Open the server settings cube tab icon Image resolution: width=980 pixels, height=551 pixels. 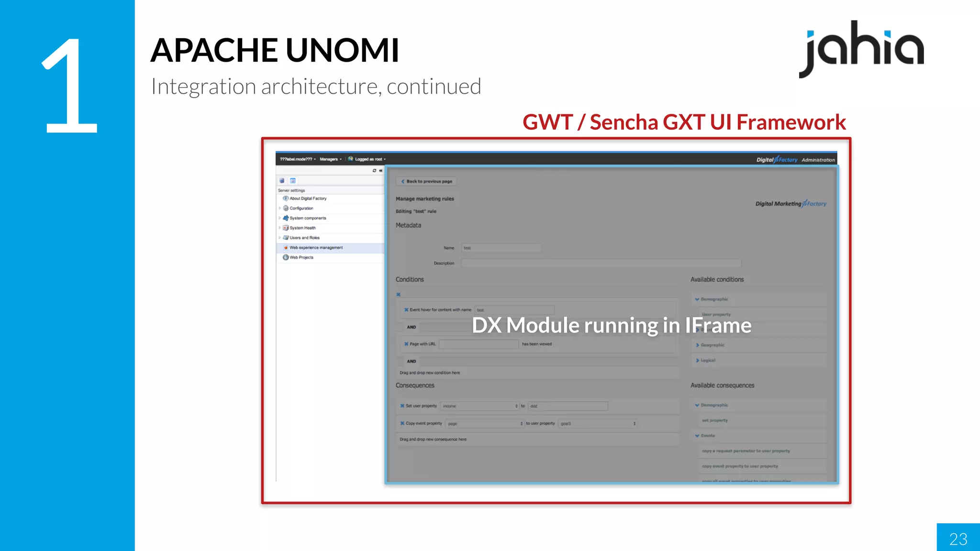(282, 181)
